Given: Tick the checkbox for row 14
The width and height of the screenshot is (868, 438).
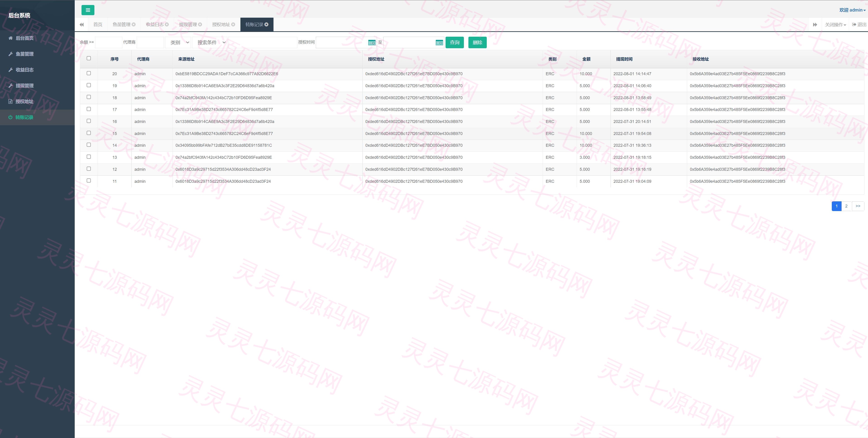Looking at the screenshot, I should coord(89,145).
